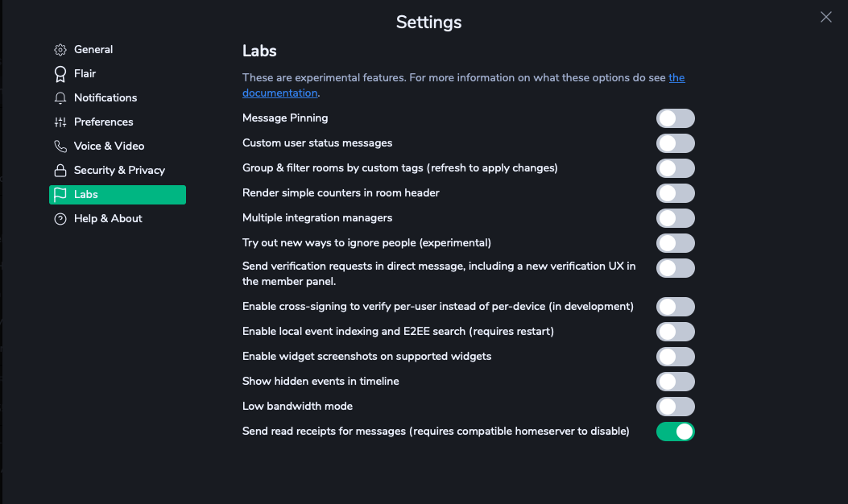
Task: Click the Flair ribbon icon
Action: [60, 74]
